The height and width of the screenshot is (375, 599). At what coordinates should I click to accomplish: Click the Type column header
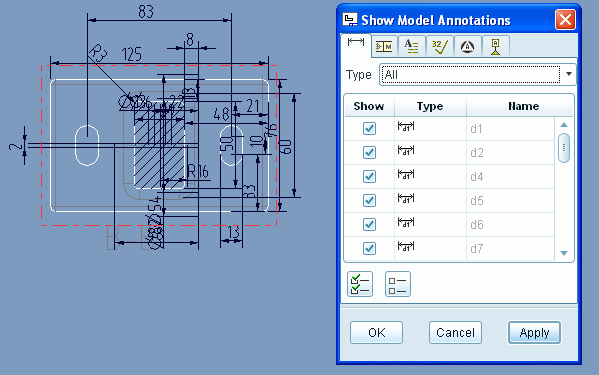click(430, 106)
